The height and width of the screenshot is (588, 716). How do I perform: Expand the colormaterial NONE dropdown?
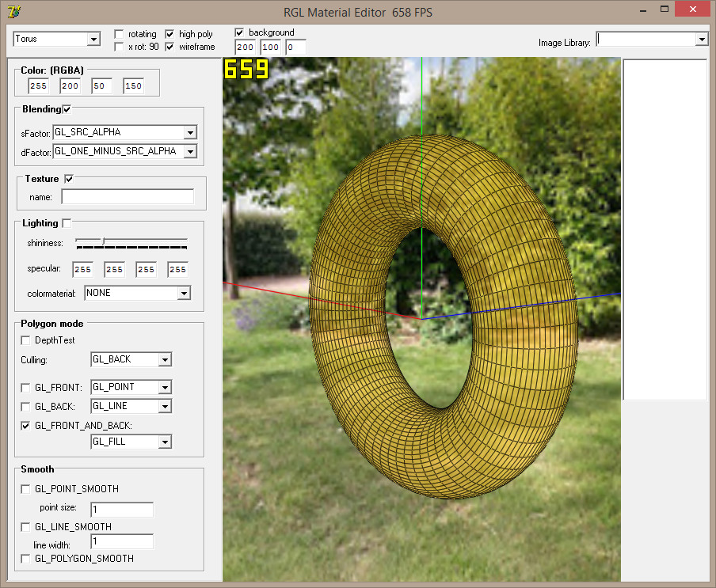184,294
